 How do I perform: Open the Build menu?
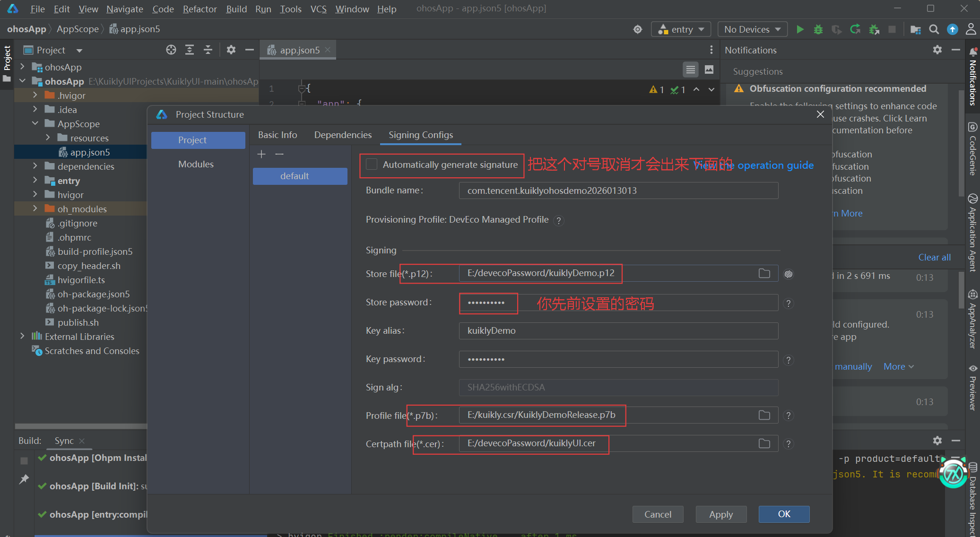click(x=236, y=9)
